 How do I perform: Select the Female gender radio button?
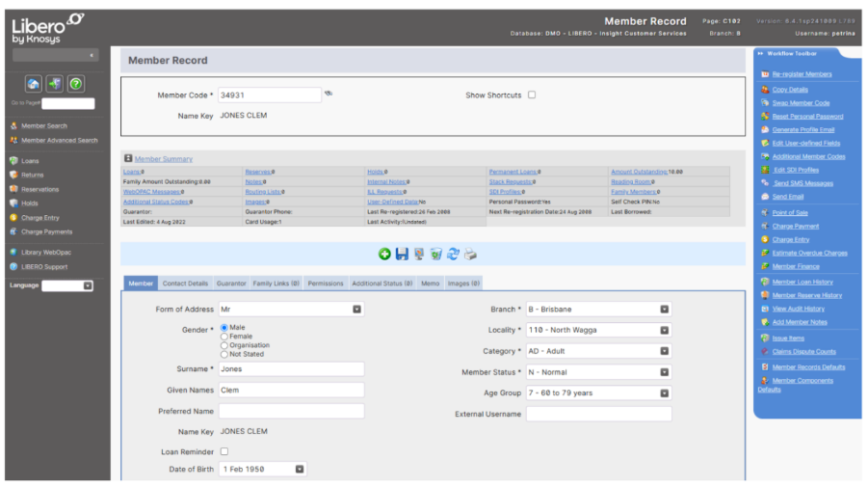[224, 337]
